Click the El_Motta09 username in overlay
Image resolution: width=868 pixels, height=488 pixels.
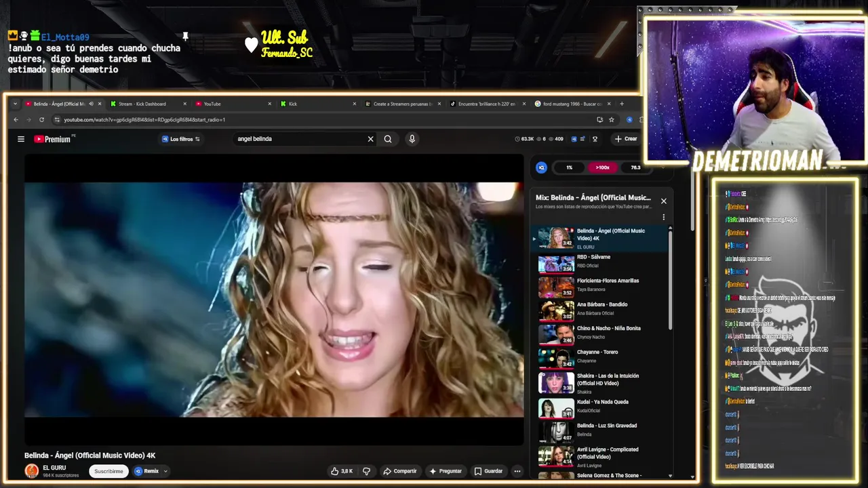click(x=64, y=37)
